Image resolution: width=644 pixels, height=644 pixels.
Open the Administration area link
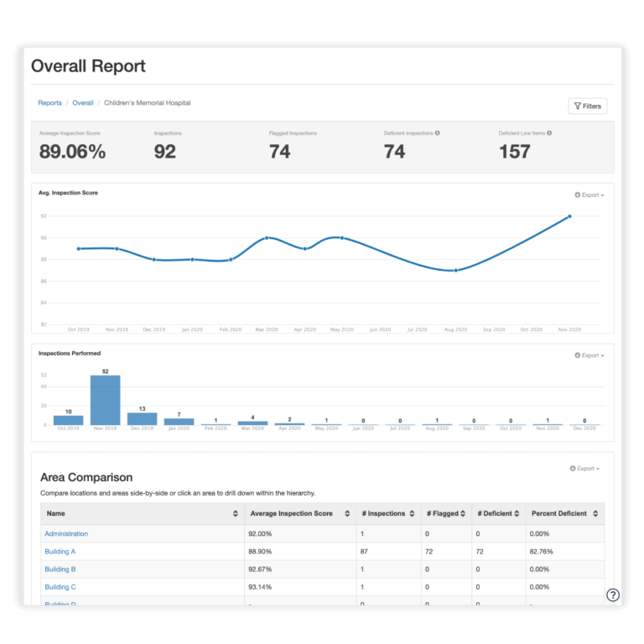66,534
